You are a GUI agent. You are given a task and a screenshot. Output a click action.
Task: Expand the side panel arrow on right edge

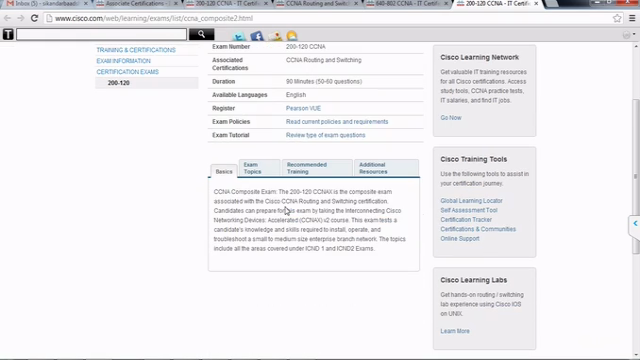[x=635, y=224]
